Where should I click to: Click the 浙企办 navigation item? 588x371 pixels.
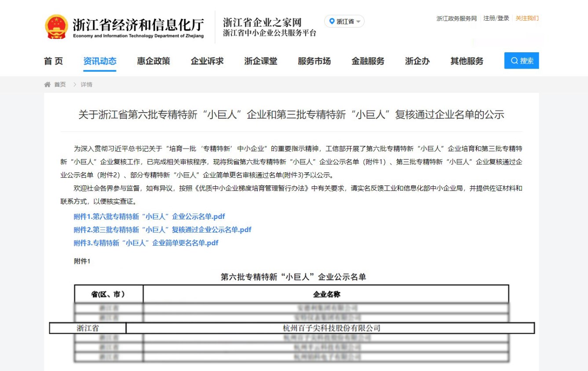tap(417, 61)
